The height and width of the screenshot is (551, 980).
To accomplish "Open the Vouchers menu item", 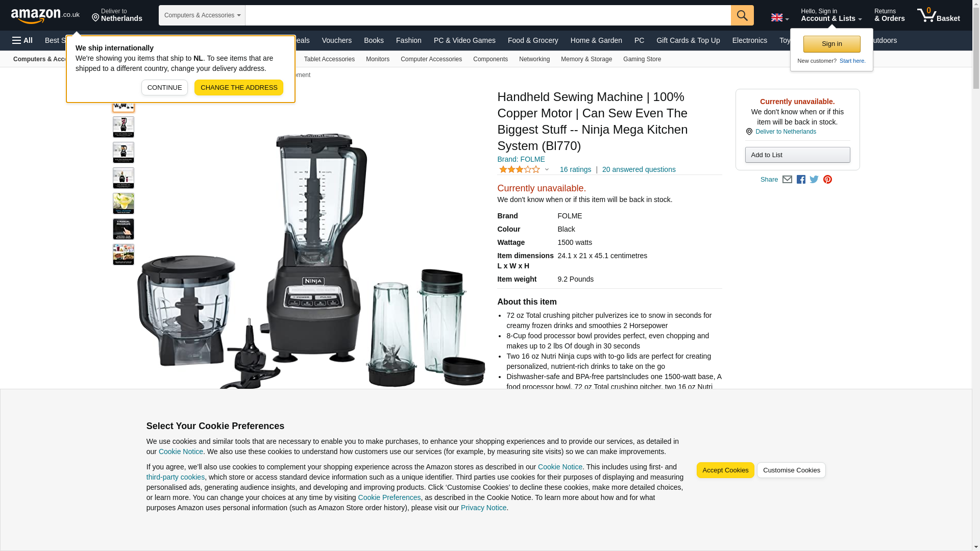I will pos(336,40).
